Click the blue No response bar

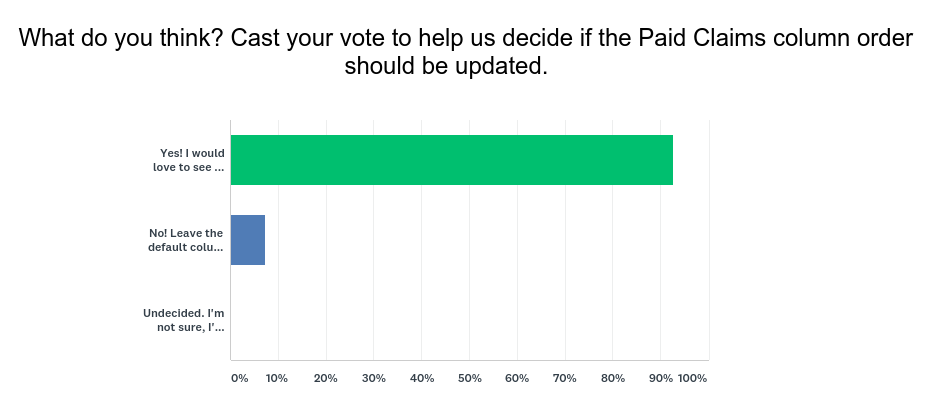(x=247, y=240)
